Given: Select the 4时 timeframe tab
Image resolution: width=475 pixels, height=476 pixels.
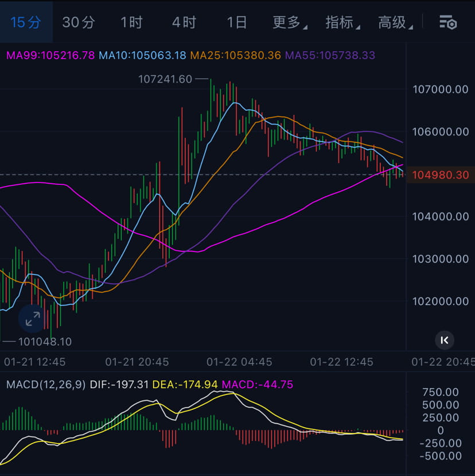Looking at the screenshot, I should (x=184, y=22).
